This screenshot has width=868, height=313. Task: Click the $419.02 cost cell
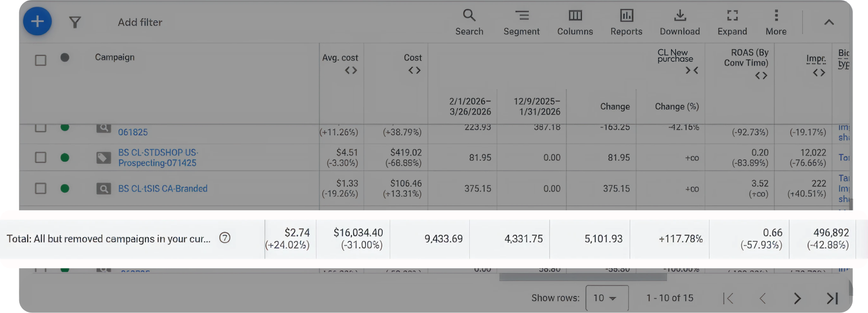pyautogui.click(x=406, y=152)
